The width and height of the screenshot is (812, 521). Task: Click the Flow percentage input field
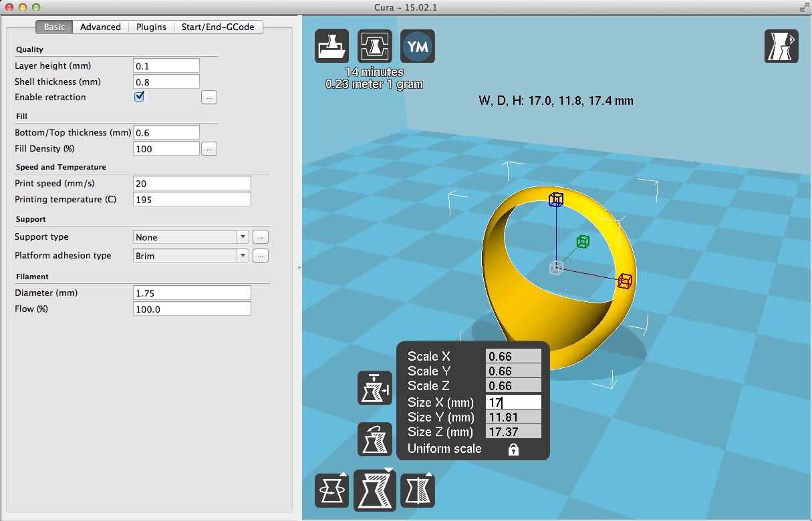click(192, 309)
